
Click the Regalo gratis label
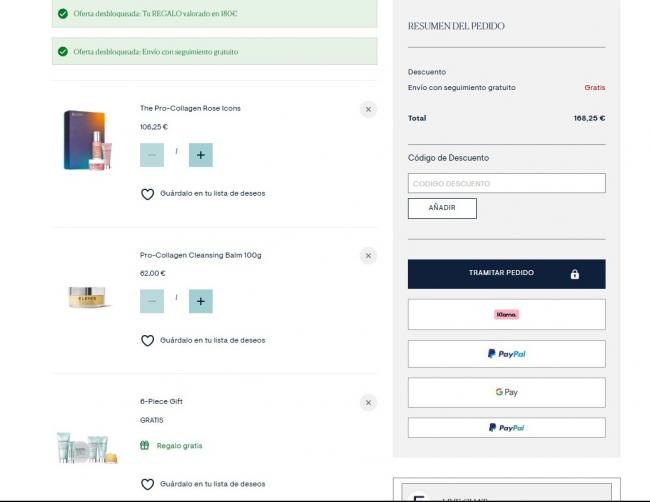click(179, 446)
